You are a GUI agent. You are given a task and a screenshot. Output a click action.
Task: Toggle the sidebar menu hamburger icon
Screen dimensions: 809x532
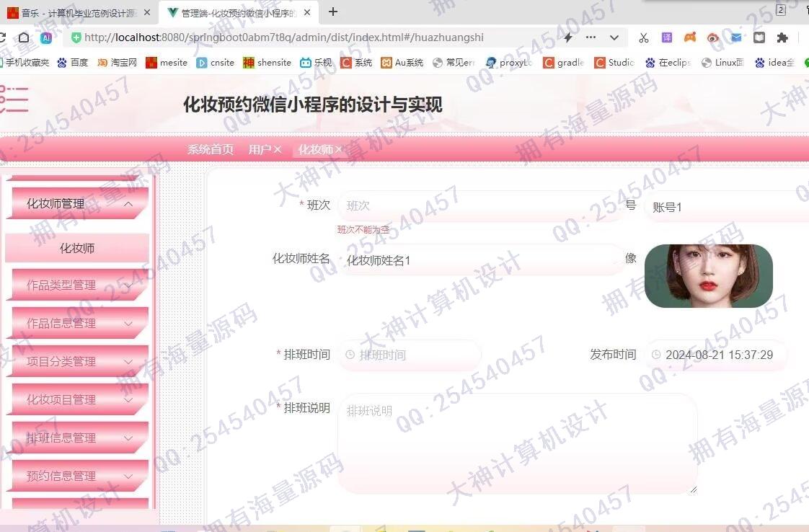tap(14, 99)
